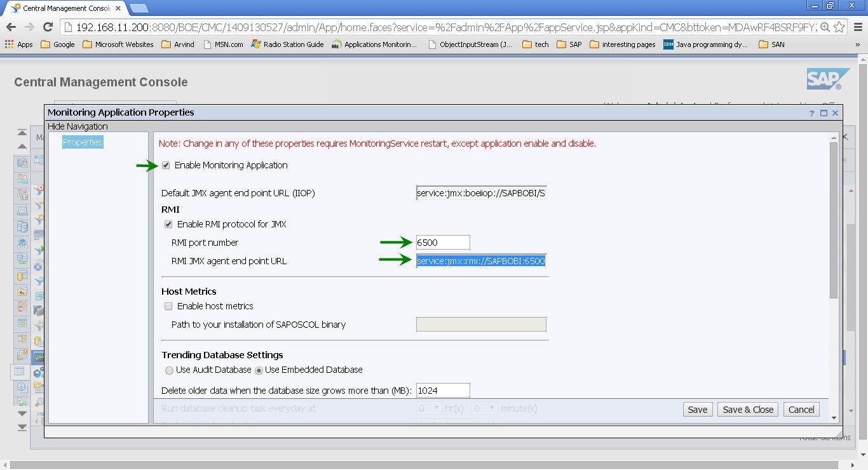Toggle Enable RMI protocol for JMX checkbox

(168, 224)
